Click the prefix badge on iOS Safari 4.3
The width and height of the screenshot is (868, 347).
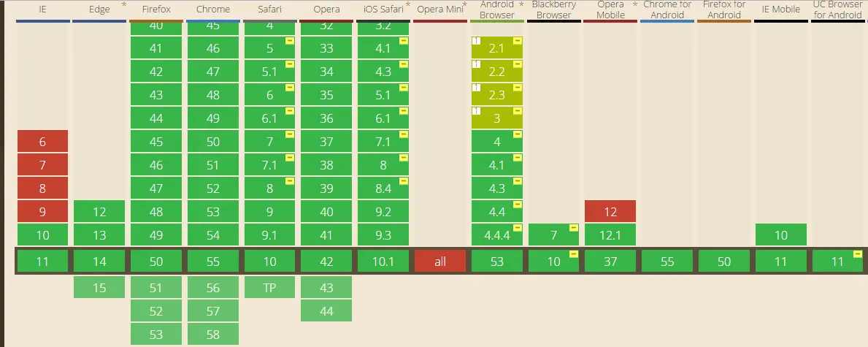coord(404,64)
